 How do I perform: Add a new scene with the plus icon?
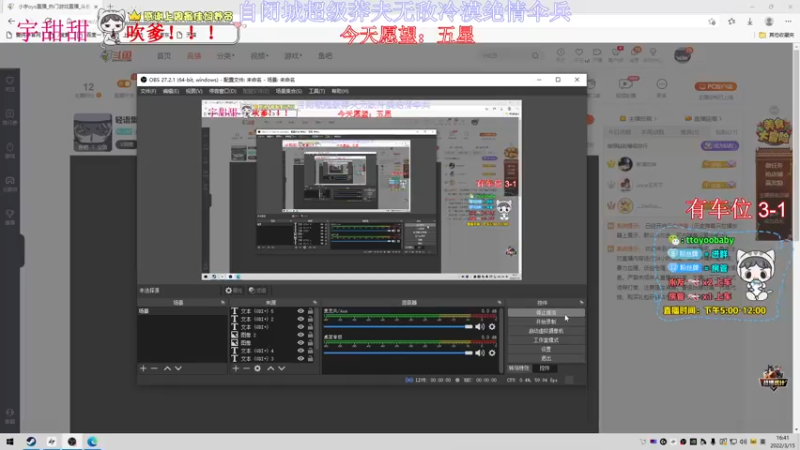pos(143,368)
